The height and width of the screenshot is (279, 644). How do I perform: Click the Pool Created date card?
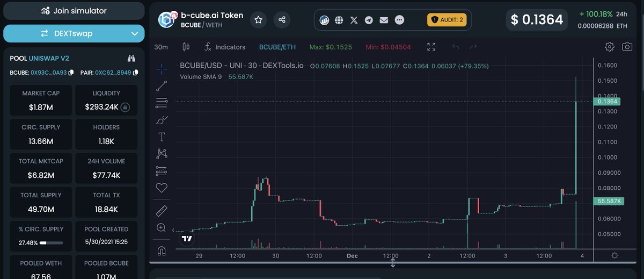(x=106, y=236)
